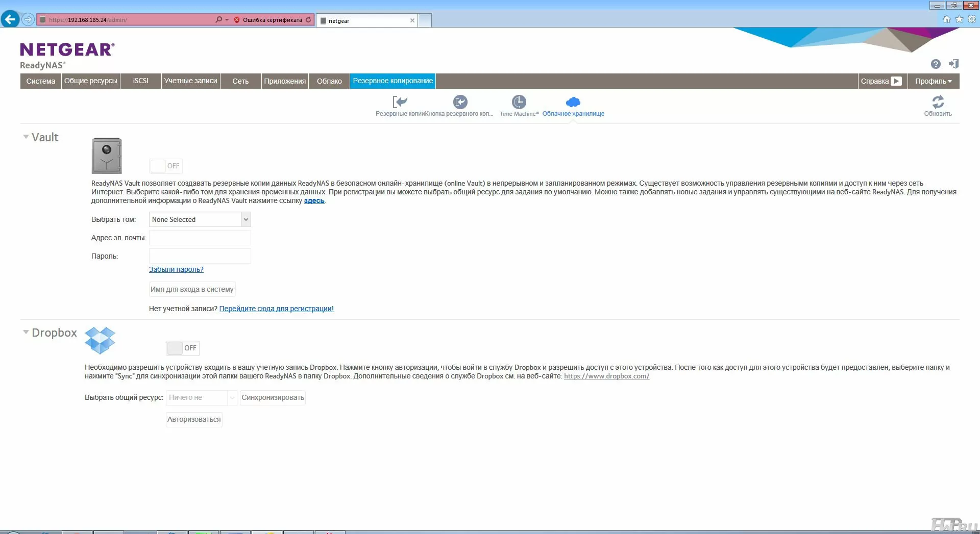The width and height of the screenshot is (980, 534).
Task: Open the Time Machine icon
Action: [519, 102]
